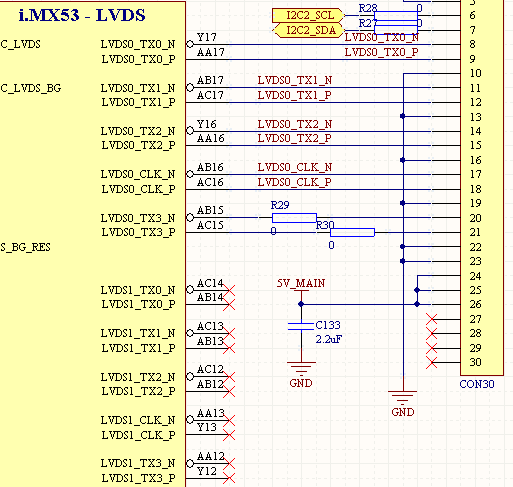
Task: Click connector pin number 20
Action: [x=476, y=218]
